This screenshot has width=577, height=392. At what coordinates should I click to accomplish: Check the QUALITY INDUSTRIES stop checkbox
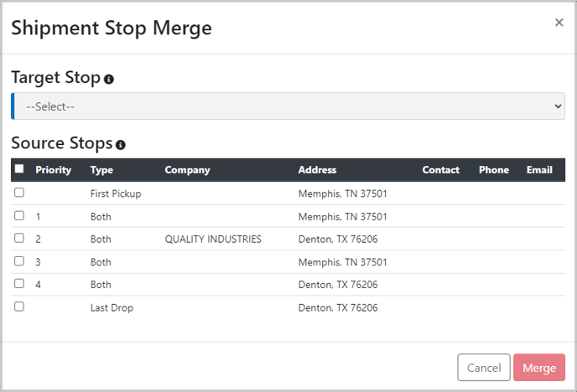tap(19, 238)
